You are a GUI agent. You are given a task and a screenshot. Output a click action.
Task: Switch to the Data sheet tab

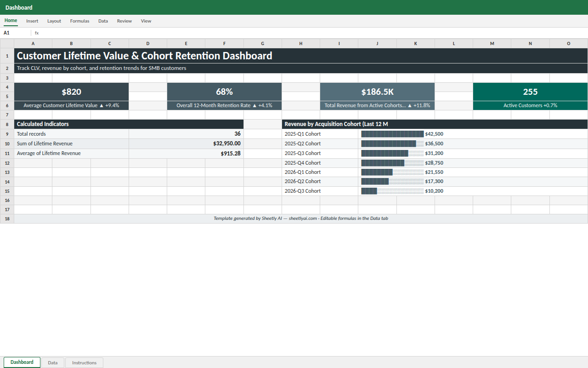click(x=53, y=362)
